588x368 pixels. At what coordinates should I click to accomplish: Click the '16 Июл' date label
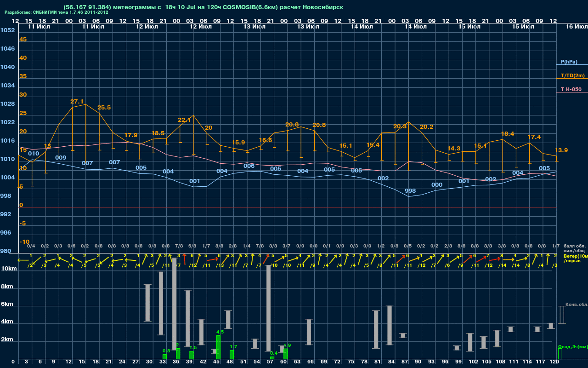(576, 27)
